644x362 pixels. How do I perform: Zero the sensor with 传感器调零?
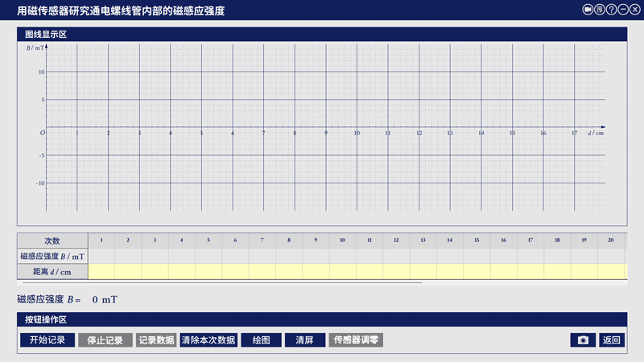pyautogui.click(x=355, y=340)
